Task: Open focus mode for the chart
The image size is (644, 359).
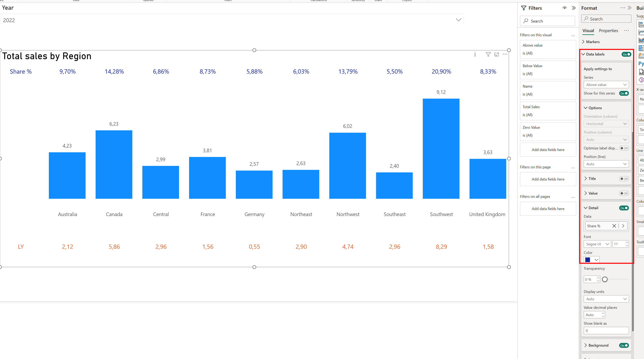Action: (x=496, y=54)
